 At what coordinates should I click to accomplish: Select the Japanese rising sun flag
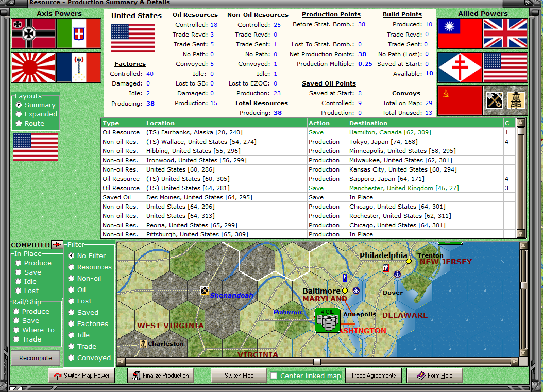click(x=33, y=67)
